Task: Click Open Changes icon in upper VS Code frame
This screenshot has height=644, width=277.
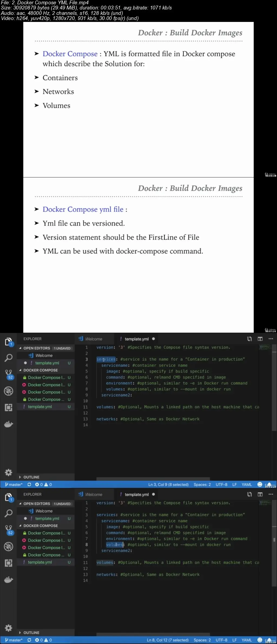Action: (x=249, y=339)
